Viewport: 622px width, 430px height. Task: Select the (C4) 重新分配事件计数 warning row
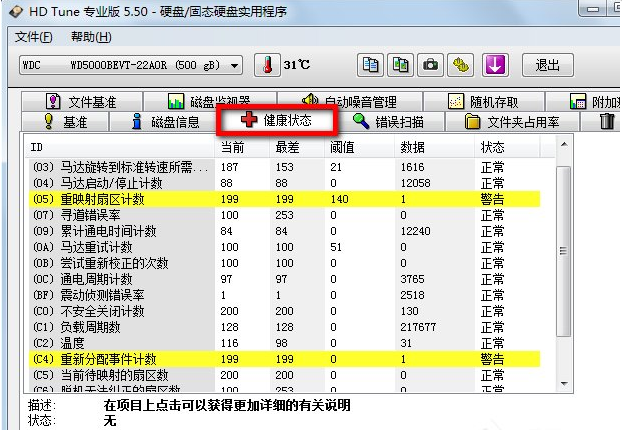[x=284, y=359]
